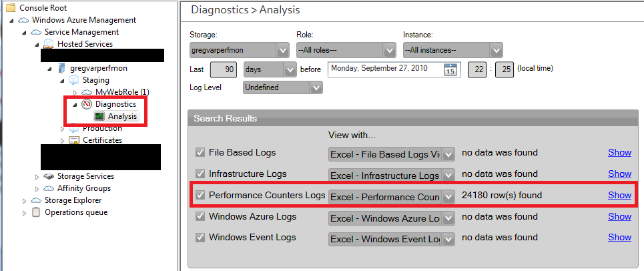
Task: Click the Search Results panel header
Action: pos(413,119)
